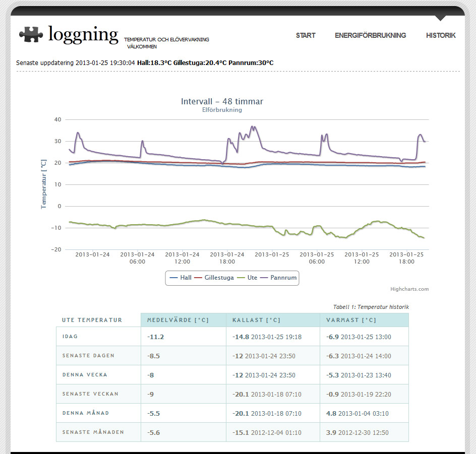Click the Temperatur y-axis label
Viewport: 476px width, 454px height.
coord(44,184)
